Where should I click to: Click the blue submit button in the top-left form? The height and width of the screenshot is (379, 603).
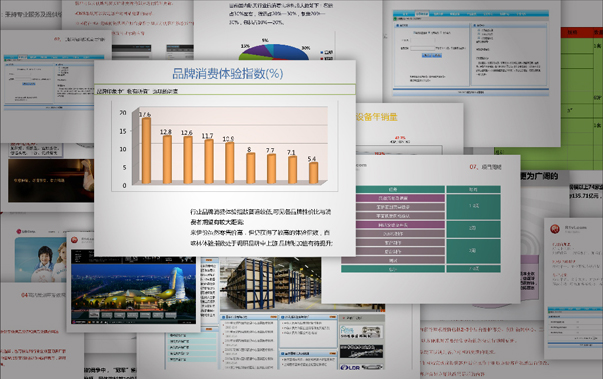(28, 84)
